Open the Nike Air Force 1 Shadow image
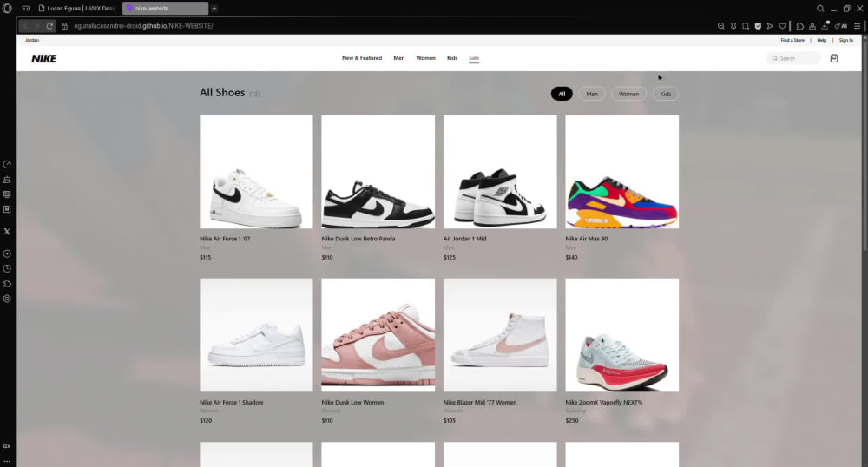 [x=256, y=335]
